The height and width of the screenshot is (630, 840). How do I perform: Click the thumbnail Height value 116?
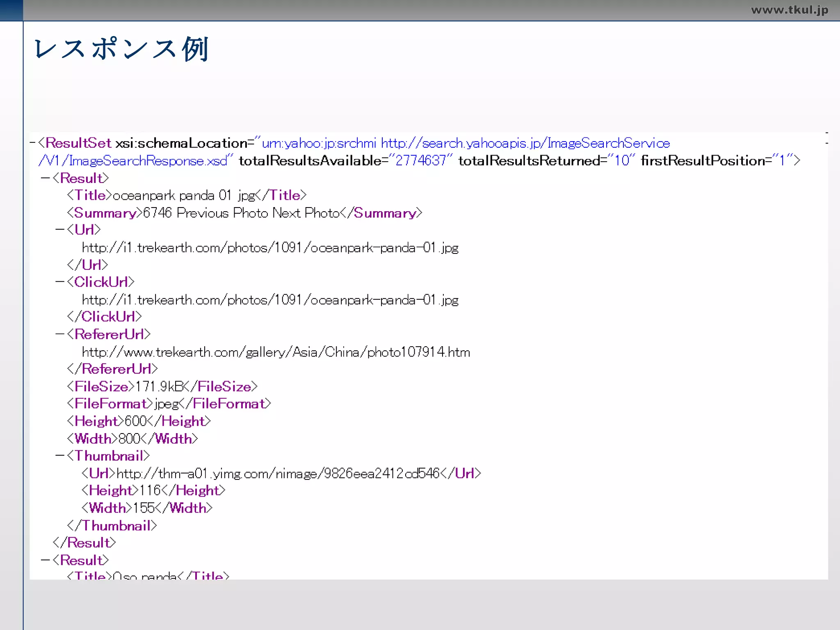[x=150, y=491]
